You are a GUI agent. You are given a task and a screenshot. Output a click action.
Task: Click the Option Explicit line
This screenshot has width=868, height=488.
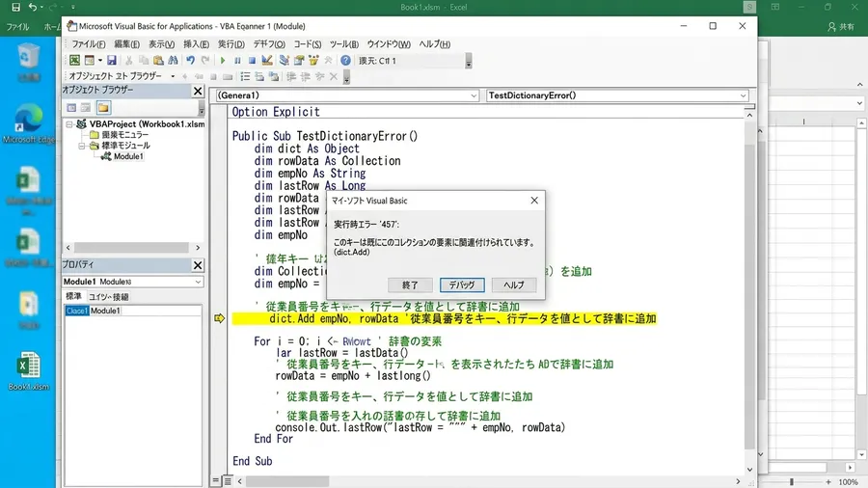tap(276, 112)
